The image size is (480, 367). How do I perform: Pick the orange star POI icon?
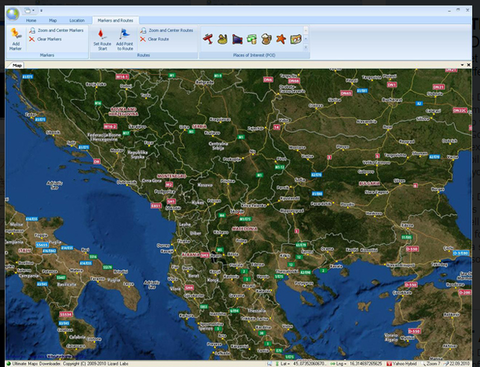point(281,39)
